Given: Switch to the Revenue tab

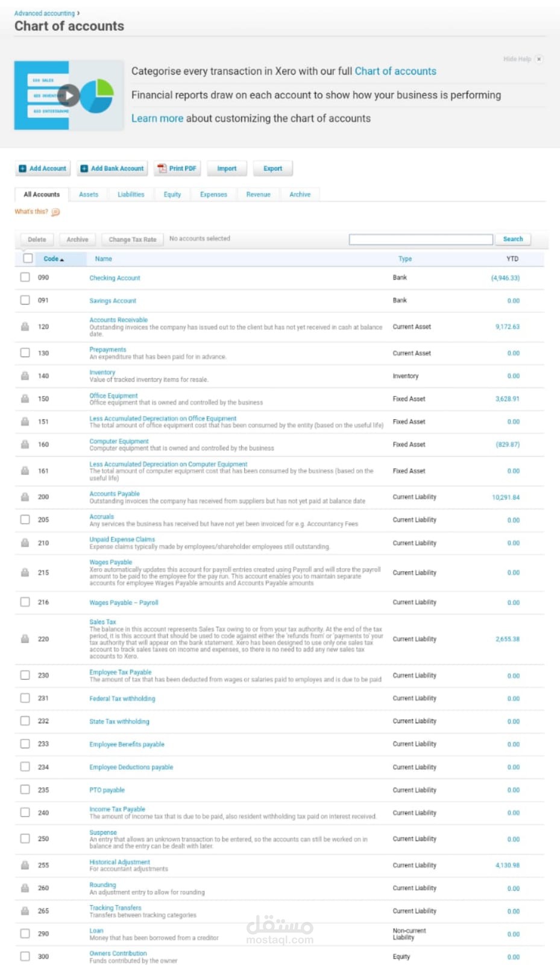Looking at the screenshot, I should tap(258, 194).
